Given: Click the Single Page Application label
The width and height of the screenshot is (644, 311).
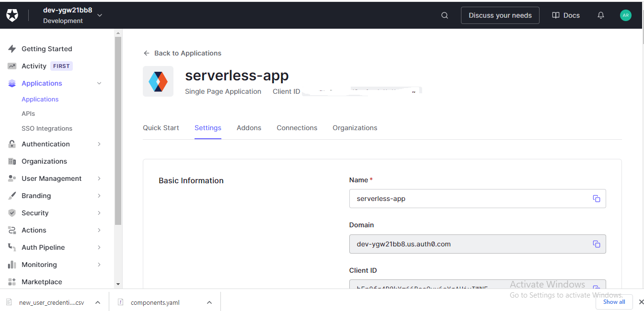Looking at the screenshot, I should [223, 91].
